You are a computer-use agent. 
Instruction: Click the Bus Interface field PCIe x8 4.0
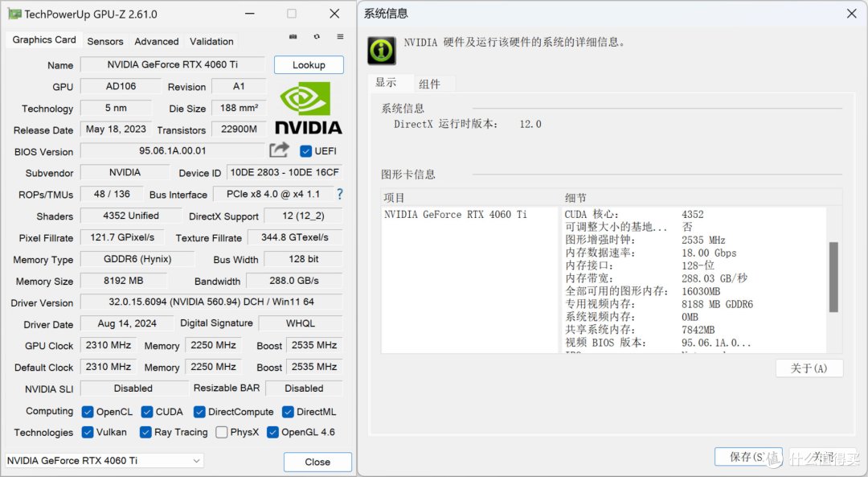[273, 194]
